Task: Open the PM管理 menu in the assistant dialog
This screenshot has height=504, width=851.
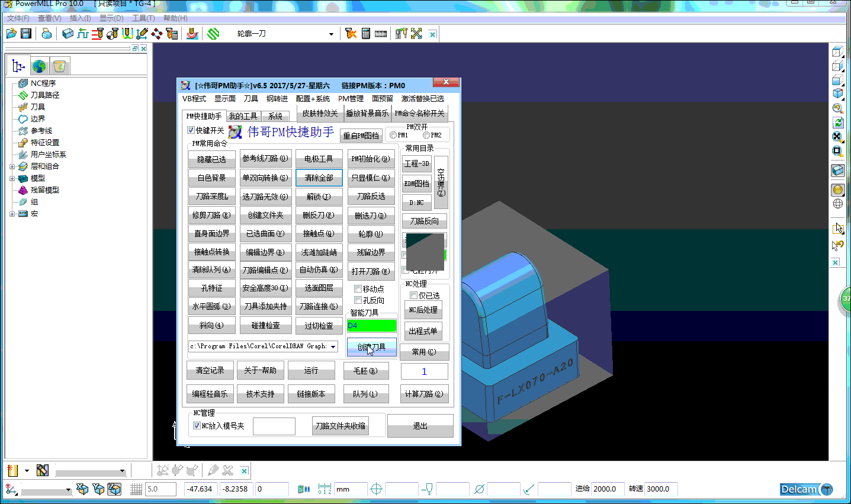Action: (x=351, y=99)
